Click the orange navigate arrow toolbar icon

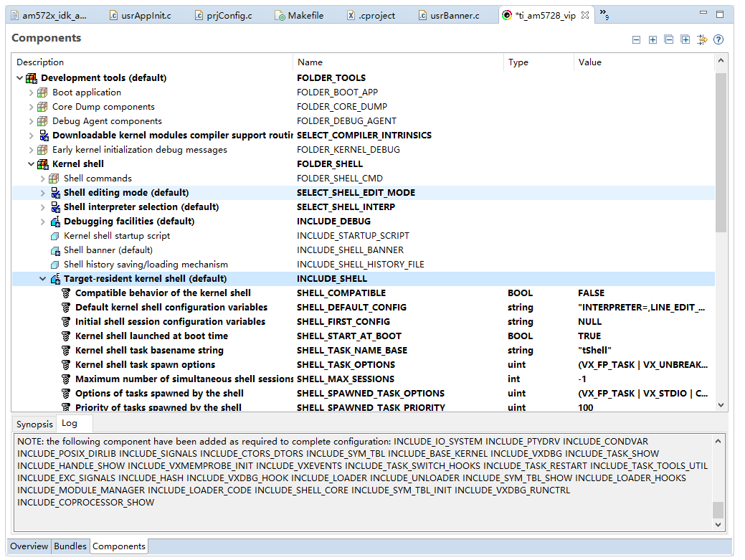coord(702,39)
